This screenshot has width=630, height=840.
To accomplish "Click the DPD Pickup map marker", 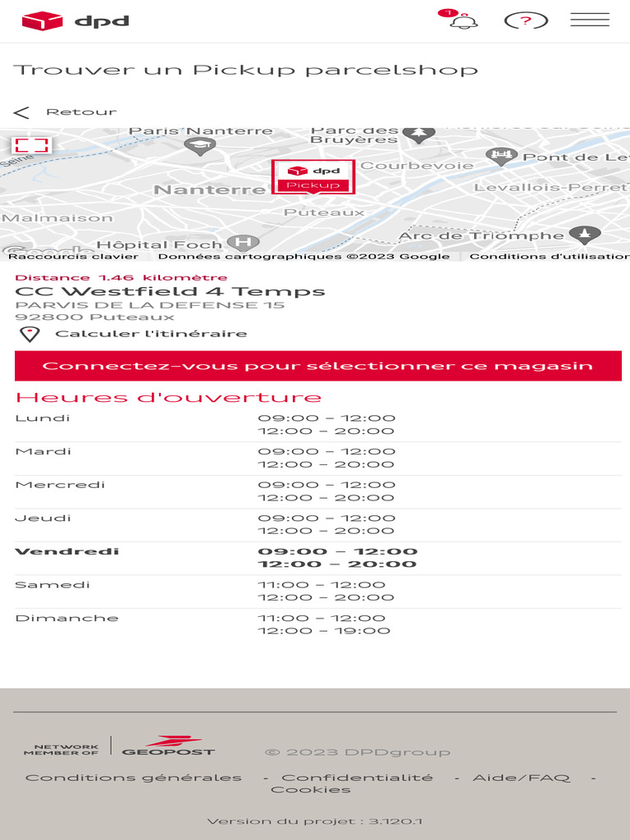I will coord(313,177).
